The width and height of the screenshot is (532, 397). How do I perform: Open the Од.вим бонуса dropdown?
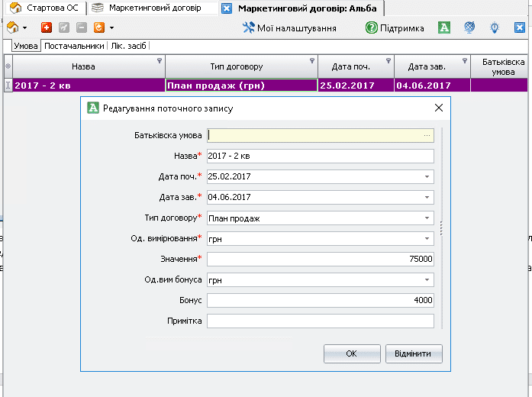tap(427, 280)
